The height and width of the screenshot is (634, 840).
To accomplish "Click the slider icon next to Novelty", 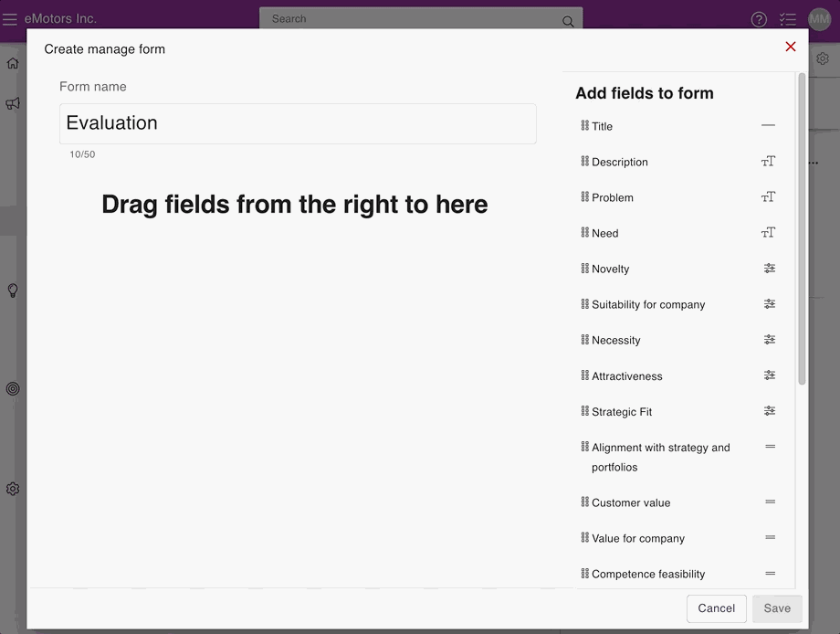I will [x=770, y=269].
